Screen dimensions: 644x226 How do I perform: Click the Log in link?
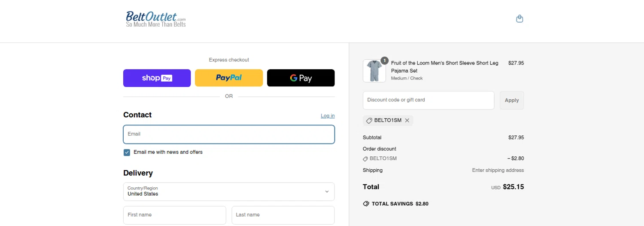[x=328, y=116]
